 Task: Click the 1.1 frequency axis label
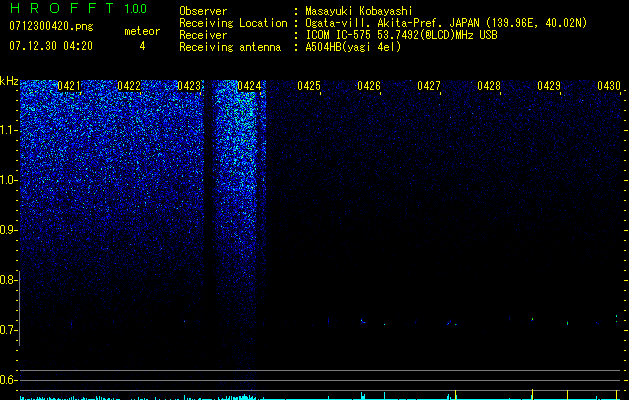[x=8, y=130]
